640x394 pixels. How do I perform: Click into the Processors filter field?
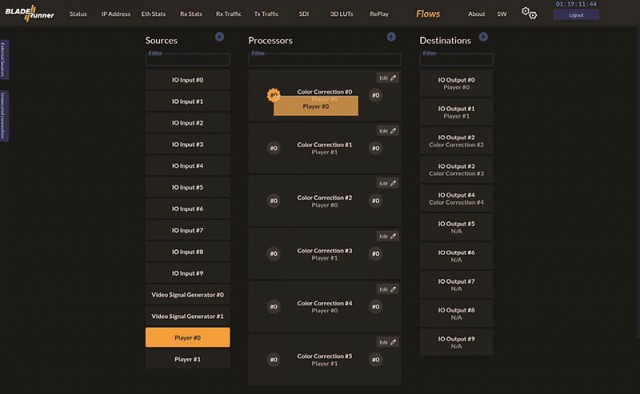click(x=324, y=60)
